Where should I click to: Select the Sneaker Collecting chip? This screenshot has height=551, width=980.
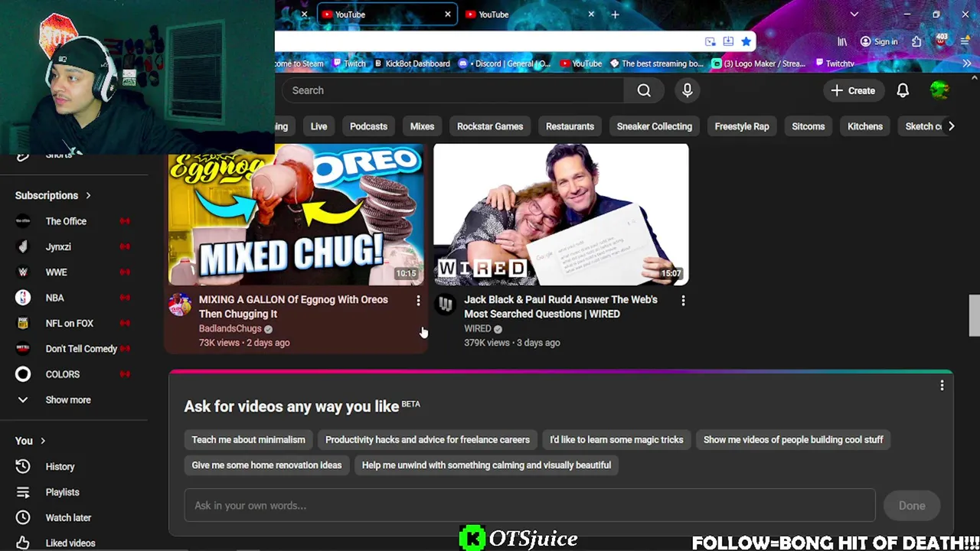pos(655,126)
